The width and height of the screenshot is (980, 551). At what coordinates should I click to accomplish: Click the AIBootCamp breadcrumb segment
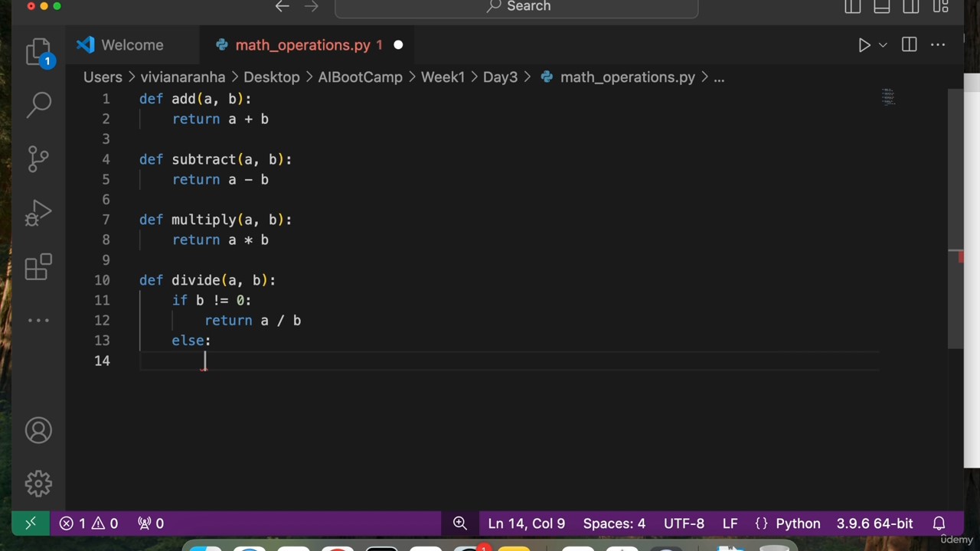[360, 77]
